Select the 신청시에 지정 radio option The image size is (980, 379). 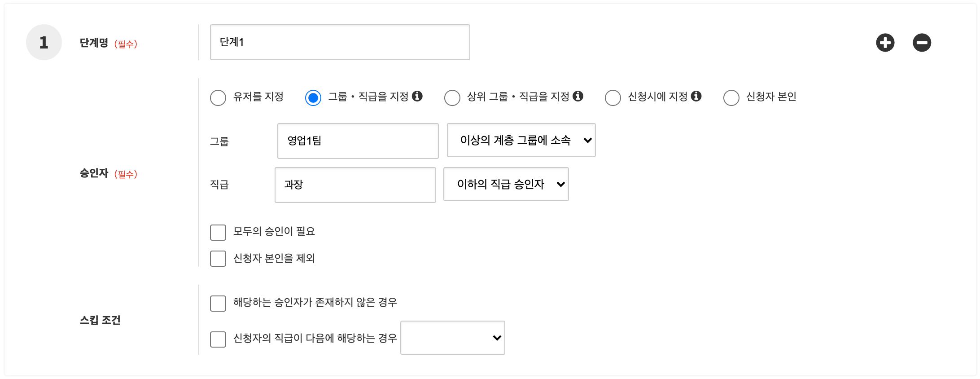pyautogui.click(x=612, y=97)
